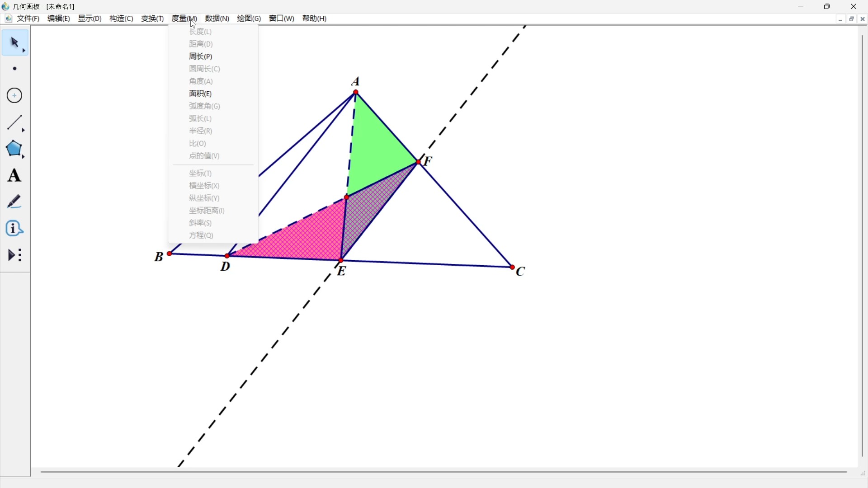Viewport: 868px width, 488px height.
Task: Select point B on the sketch
Action: [x=170, y=254]
